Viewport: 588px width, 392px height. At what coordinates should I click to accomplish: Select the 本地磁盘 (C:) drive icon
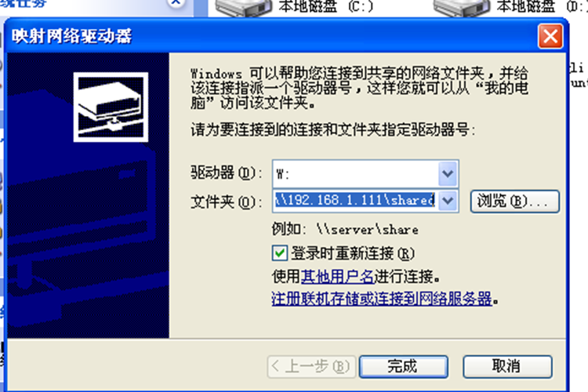244,8
